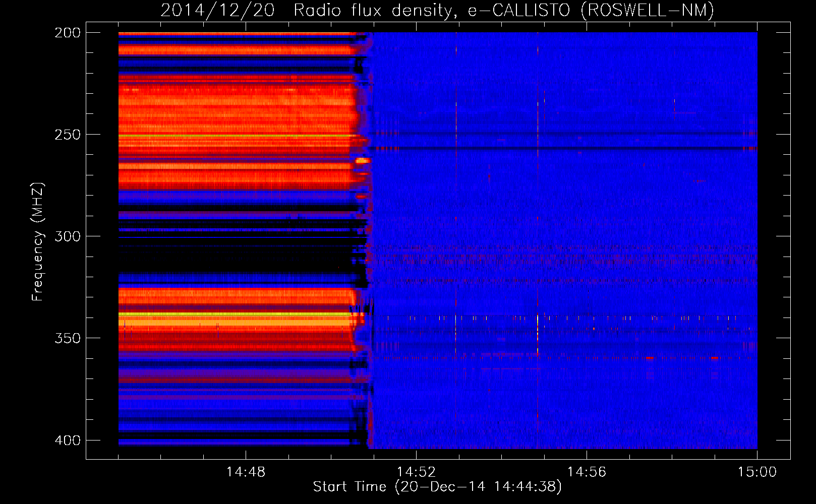Click the 400 frequency tick label
This screenshot has height=504, width=816.
click(x=68, y=440)
